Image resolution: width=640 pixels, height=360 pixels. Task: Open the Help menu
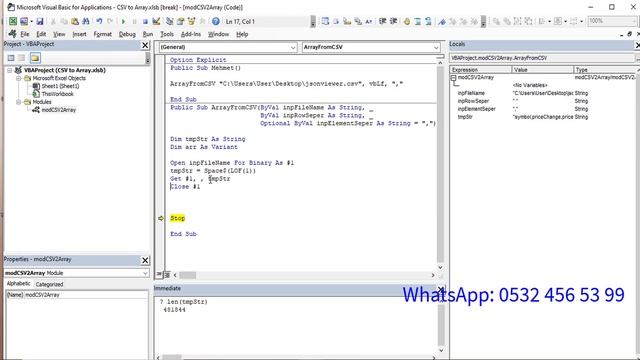[242, 34]
